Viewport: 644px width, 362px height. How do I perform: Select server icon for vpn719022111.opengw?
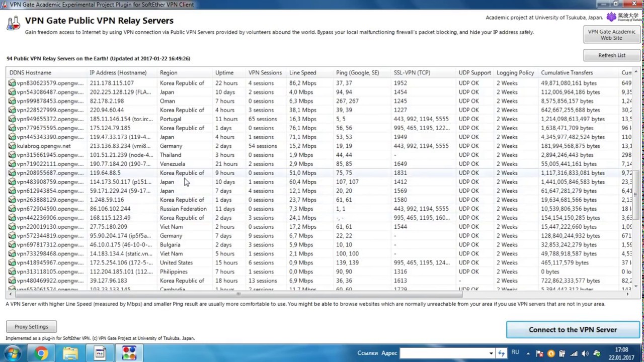click(12, 164)
